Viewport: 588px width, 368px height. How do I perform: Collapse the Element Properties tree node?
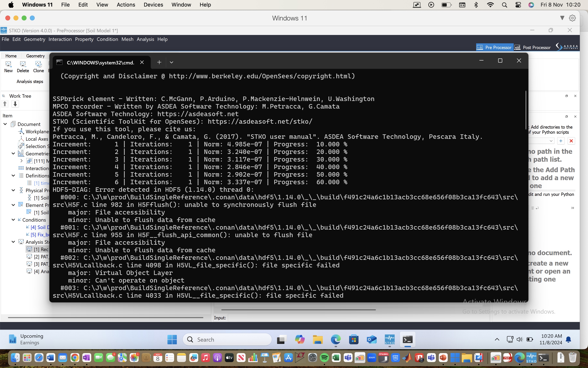click(x=13, y=205)
